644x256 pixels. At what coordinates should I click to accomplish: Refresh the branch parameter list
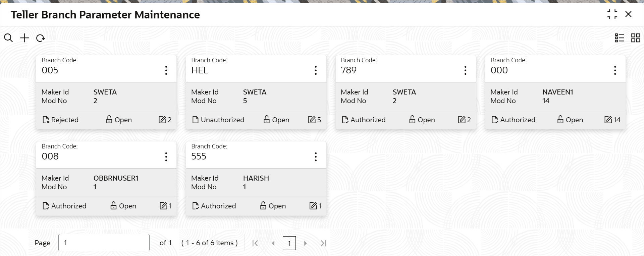pos(41,38)
